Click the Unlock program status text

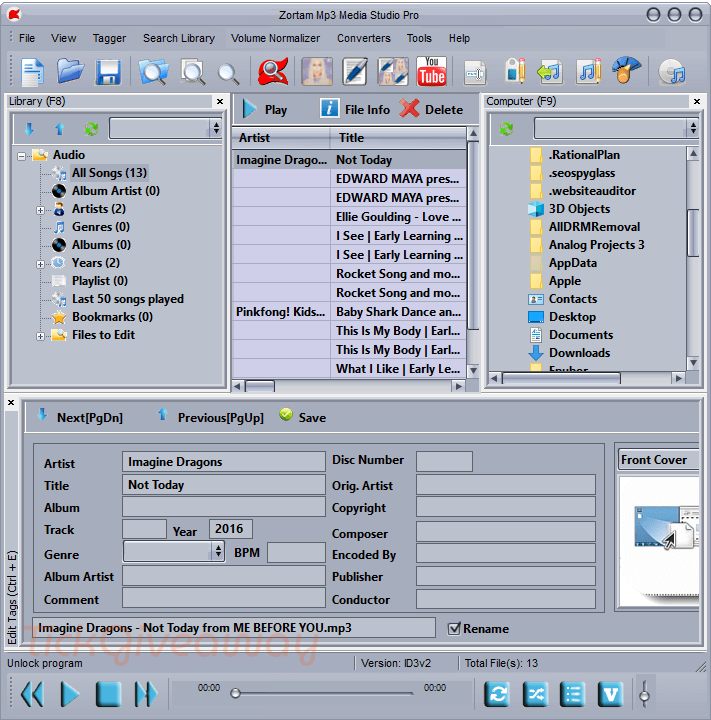tap(45, 663)
